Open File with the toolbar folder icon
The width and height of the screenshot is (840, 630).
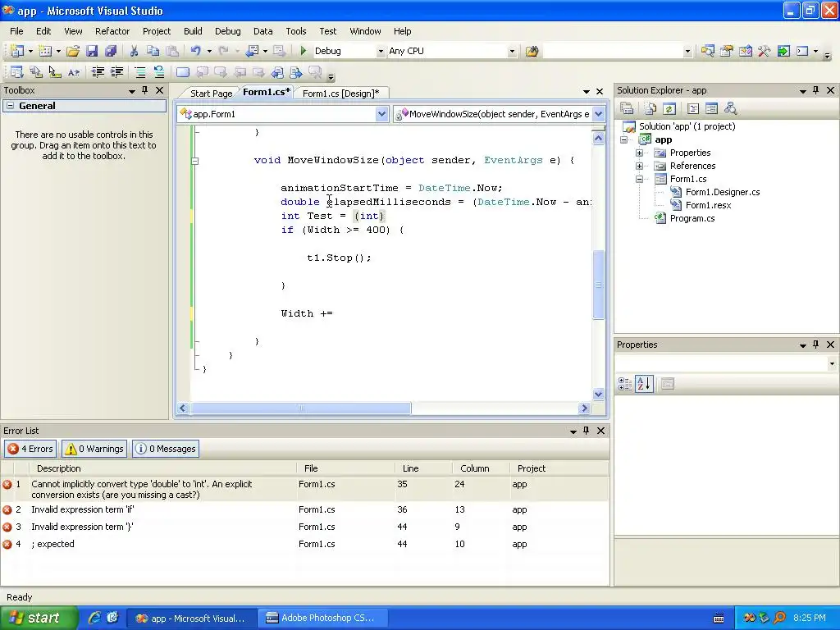[73, 51]
